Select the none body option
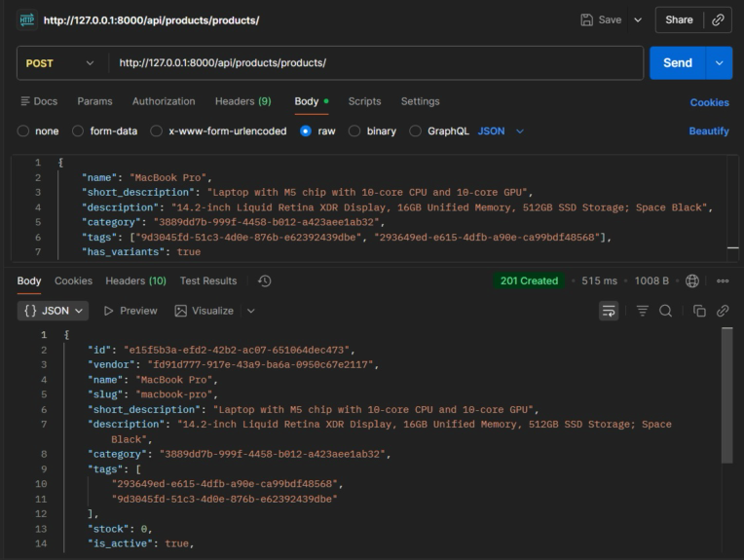744x560 pixels. [23, 131]
